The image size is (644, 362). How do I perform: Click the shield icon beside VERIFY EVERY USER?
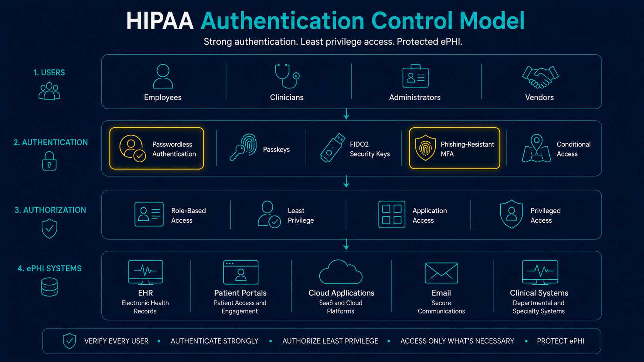click(69, 341)
